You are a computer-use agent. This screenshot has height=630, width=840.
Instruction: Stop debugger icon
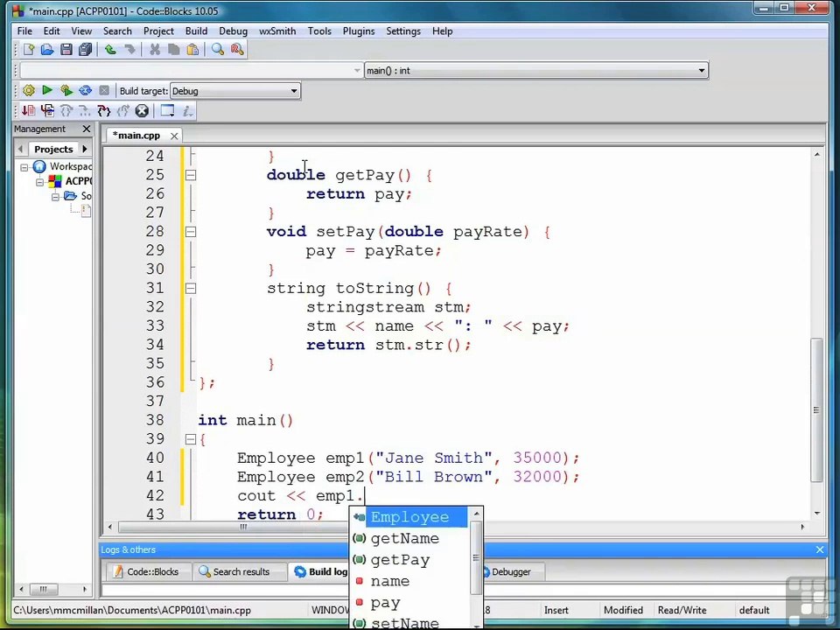142,111
